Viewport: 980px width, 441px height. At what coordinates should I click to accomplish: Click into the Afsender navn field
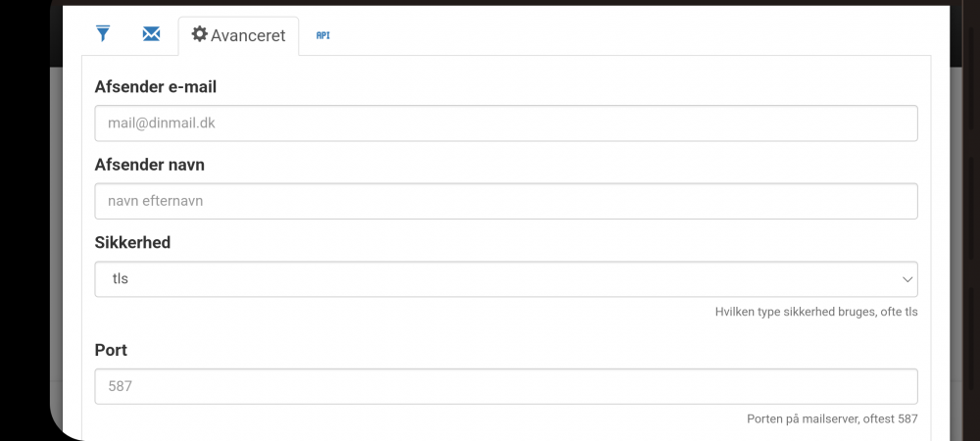pyautogui.click(x=506, y=201)
